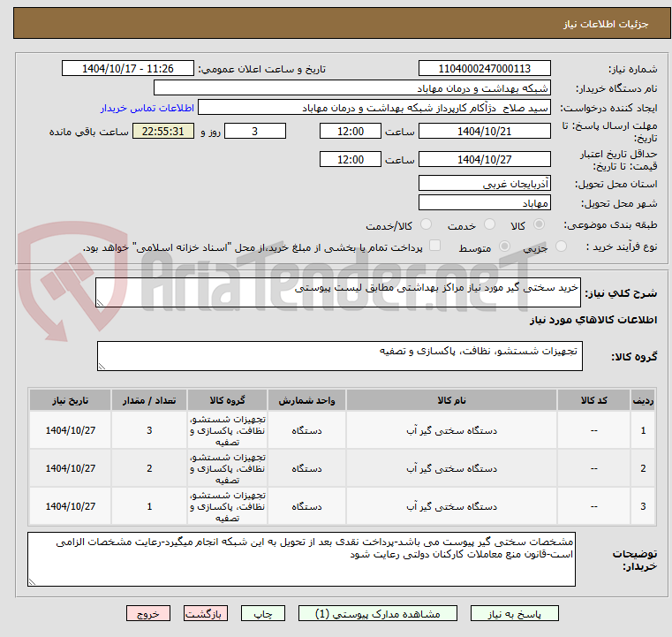This screenshot has height=637, width=672.
Task: Click row 3 need date 1404/10/27
Action: (71, 506)
